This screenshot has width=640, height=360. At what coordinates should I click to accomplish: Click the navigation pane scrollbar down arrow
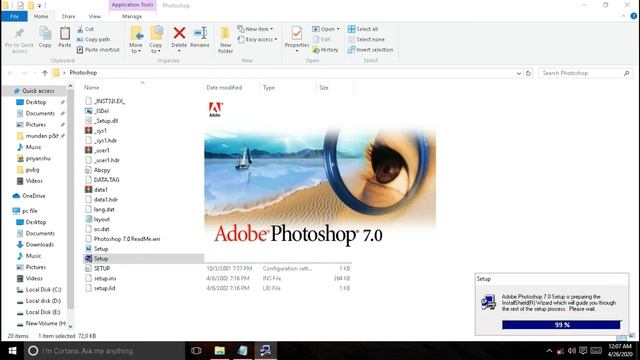tap(70, 327)
